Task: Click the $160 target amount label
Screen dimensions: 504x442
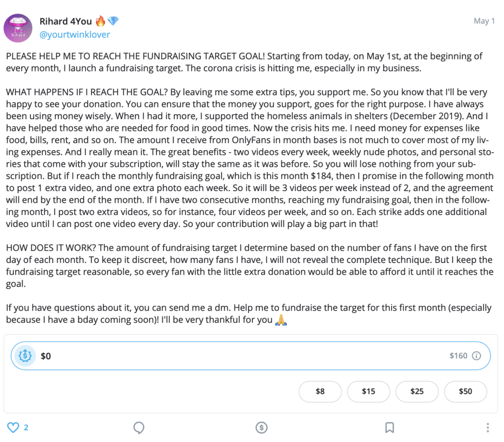Action: click(x=458, y=355)
